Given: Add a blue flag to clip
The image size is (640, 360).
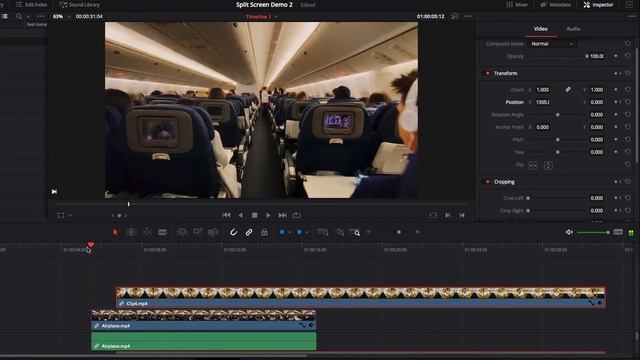Looking at the screenshot, I should (282, 232).
